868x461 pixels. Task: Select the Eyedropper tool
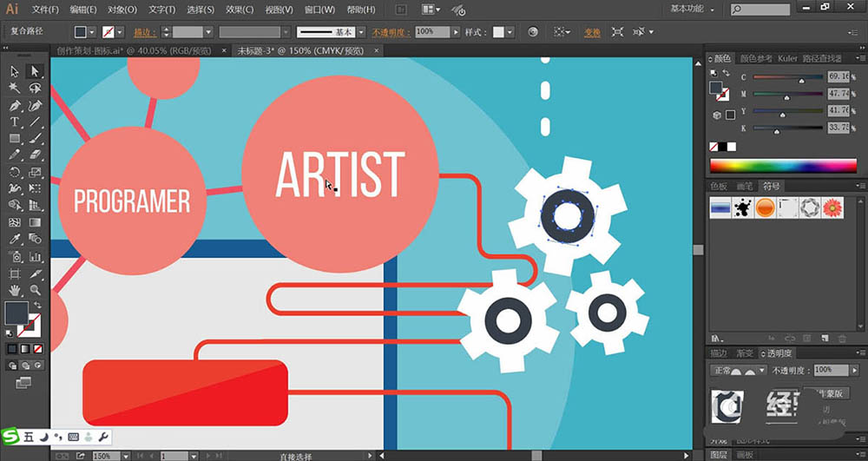click(15, 239)
